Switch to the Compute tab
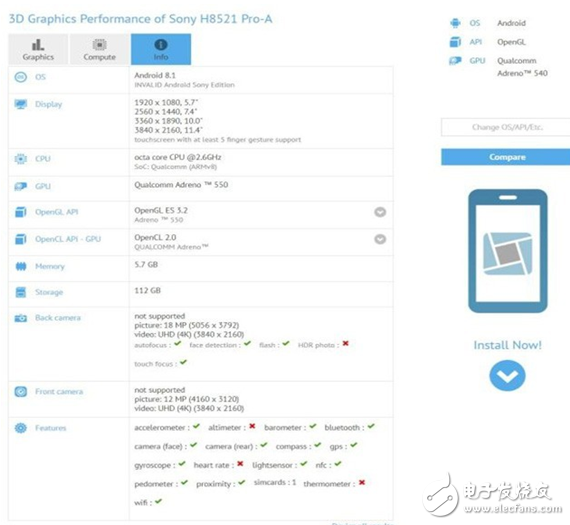This screenshot has height=525, width=570. coord(99,49)
